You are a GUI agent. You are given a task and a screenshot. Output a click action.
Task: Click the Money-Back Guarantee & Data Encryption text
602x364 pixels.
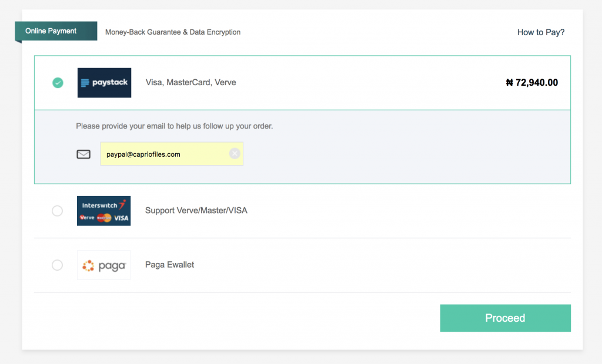[x=173, y=32]
